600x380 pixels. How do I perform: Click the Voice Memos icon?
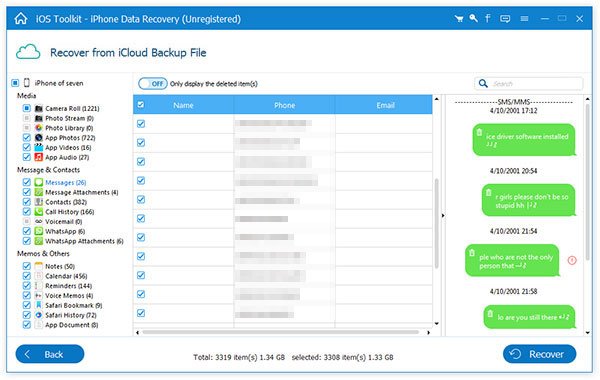click(39, 295)
